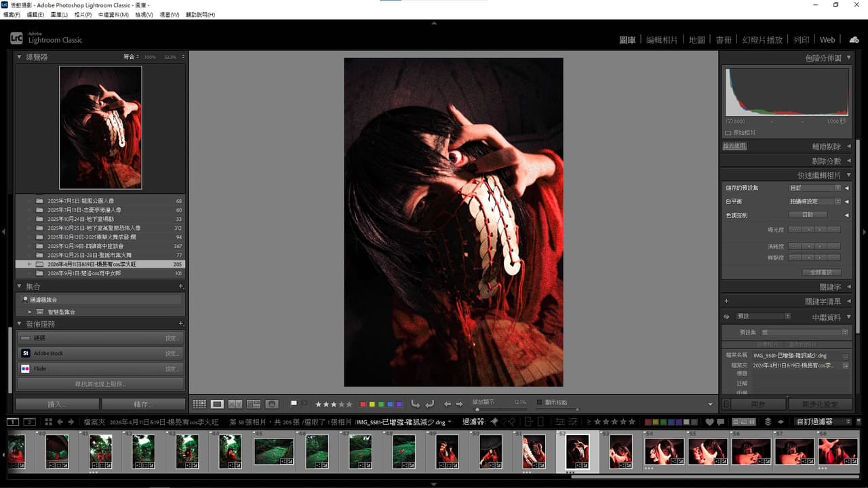Click 全部重設 button
The height and width of the screenshot is (488, 868).
coord(821,272)
